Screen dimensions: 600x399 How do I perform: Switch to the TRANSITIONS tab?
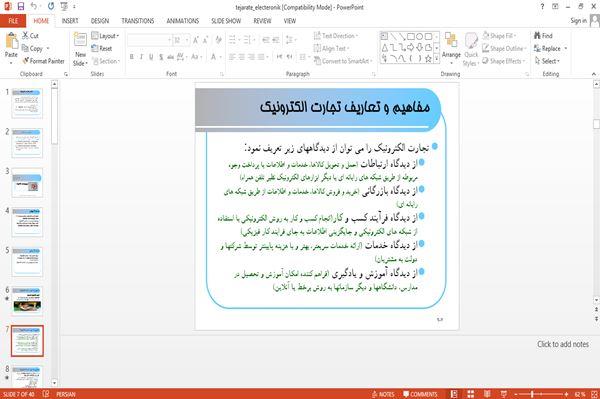(x=138, y=21)
